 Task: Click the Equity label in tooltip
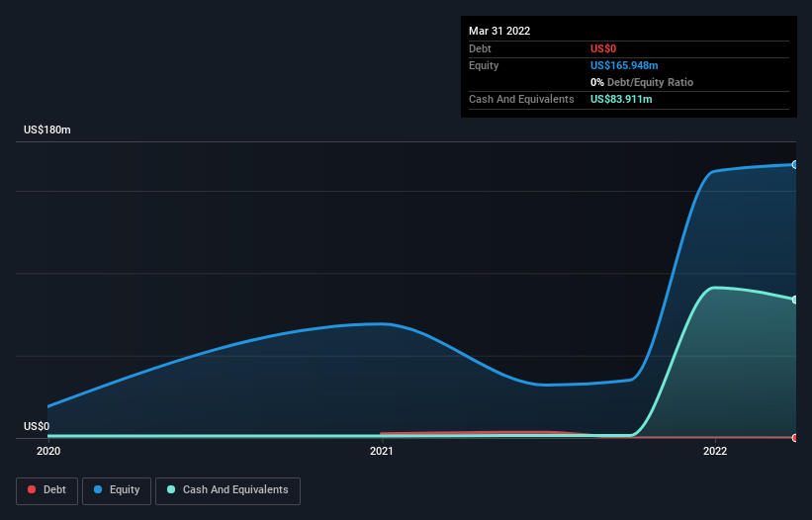click(484, 65)
